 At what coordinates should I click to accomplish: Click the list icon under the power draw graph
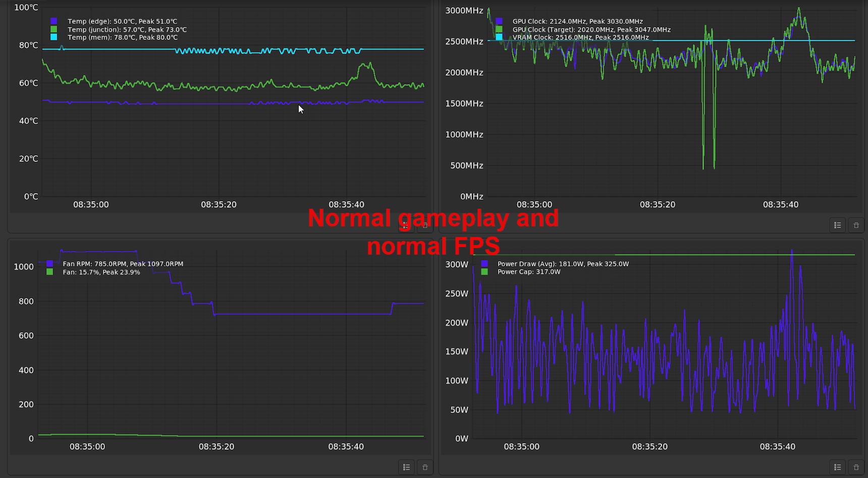point(838,467)
